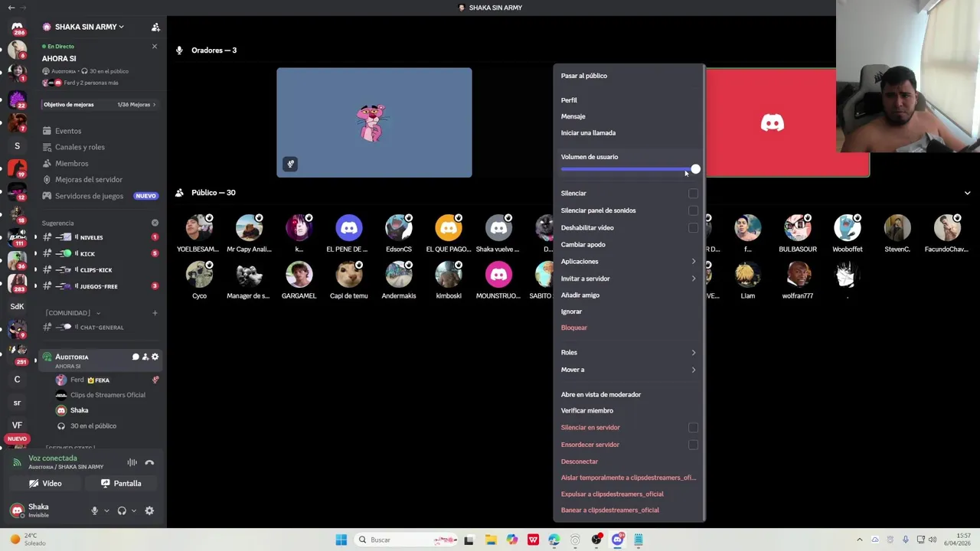Check Silenciar panel de sonidos

pyautogui.click(x=693, y=210)
